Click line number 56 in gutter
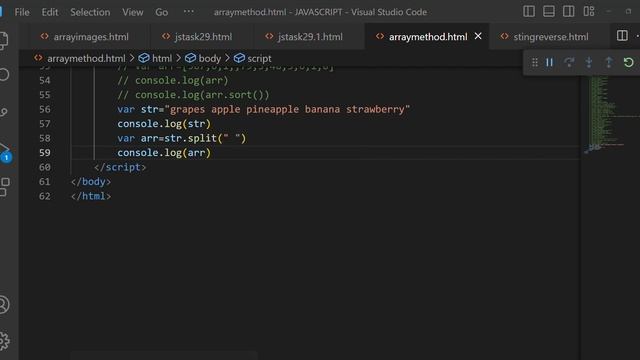Screen dimensions: 640x360 [x=45, y=109]
